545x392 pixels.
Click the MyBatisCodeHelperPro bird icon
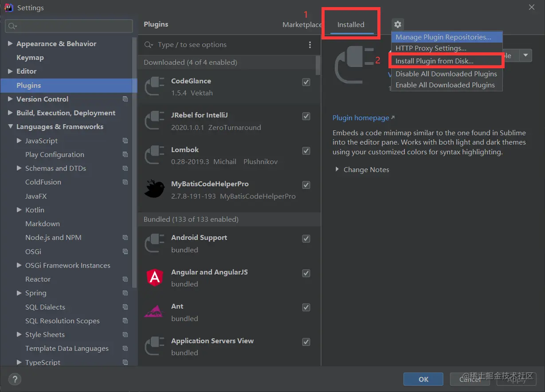[154, 189]
